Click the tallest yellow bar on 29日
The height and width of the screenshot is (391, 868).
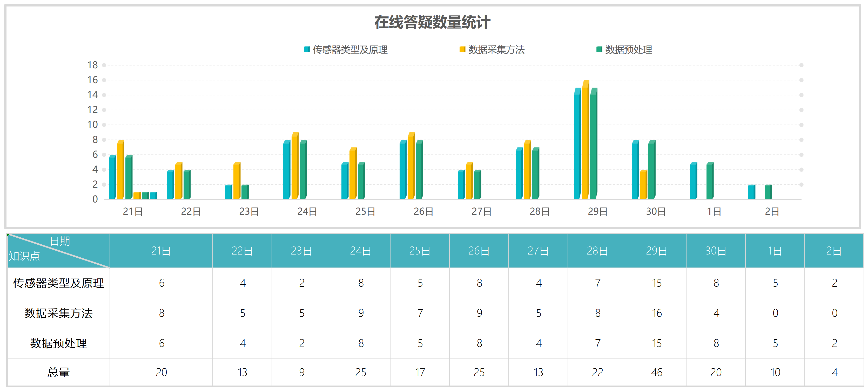click(x=585, y=142)
